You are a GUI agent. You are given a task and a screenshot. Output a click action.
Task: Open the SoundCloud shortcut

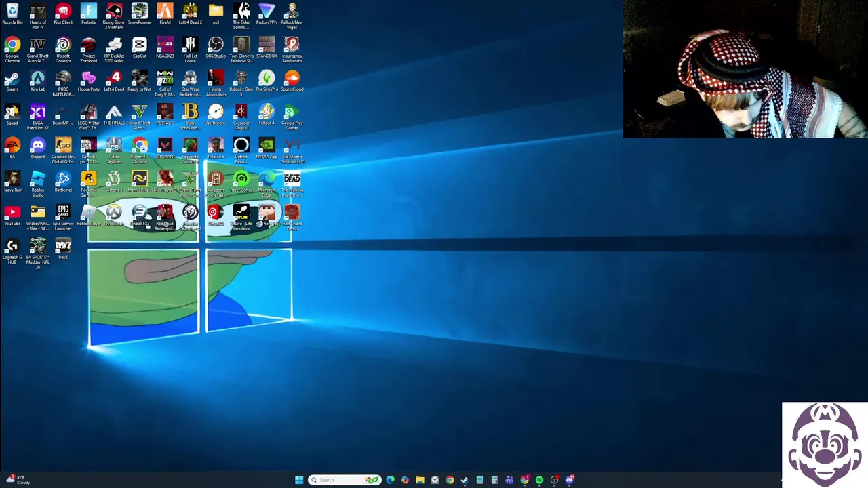coord(292,82)
